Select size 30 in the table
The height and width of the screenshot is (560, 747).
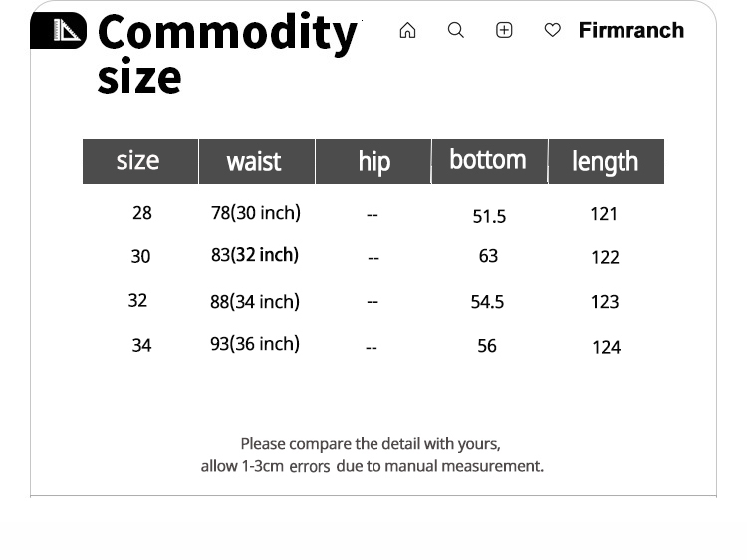141,257
